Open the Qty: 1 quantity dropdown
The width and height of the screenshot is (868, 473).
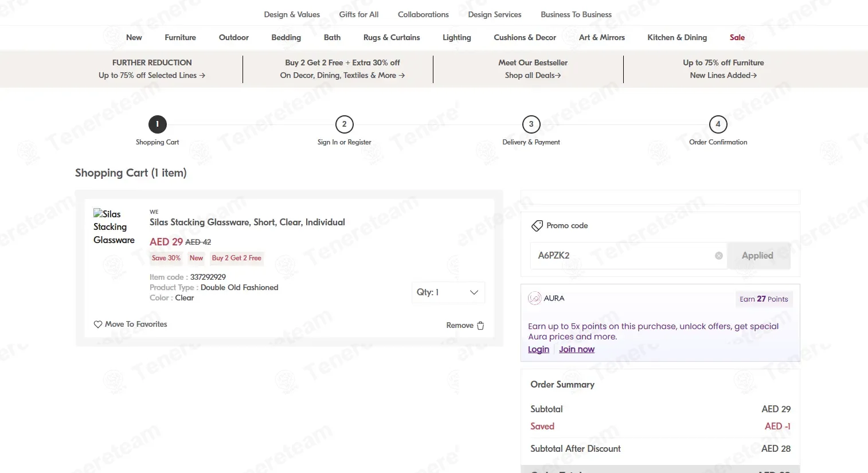448,292
